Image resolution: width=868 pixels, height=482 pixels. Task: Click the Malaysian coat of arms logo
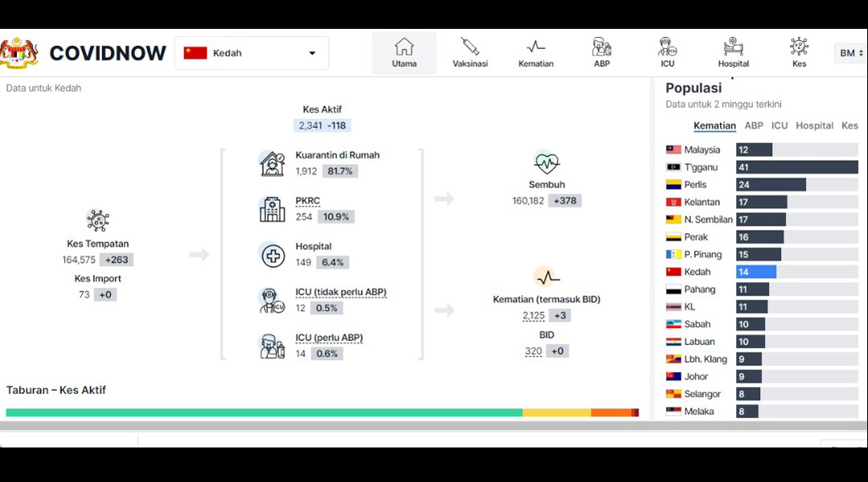coord(18,52)
